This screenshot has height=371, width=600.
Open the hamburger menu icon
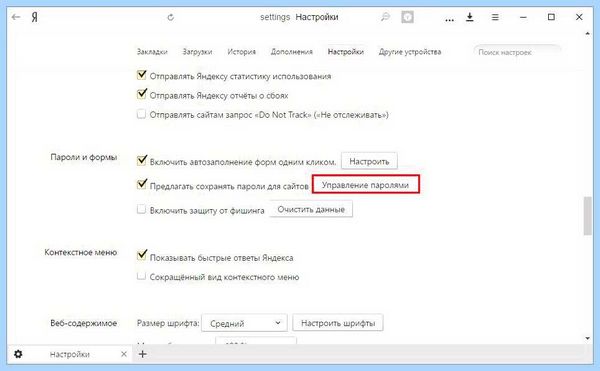point(495,17)
